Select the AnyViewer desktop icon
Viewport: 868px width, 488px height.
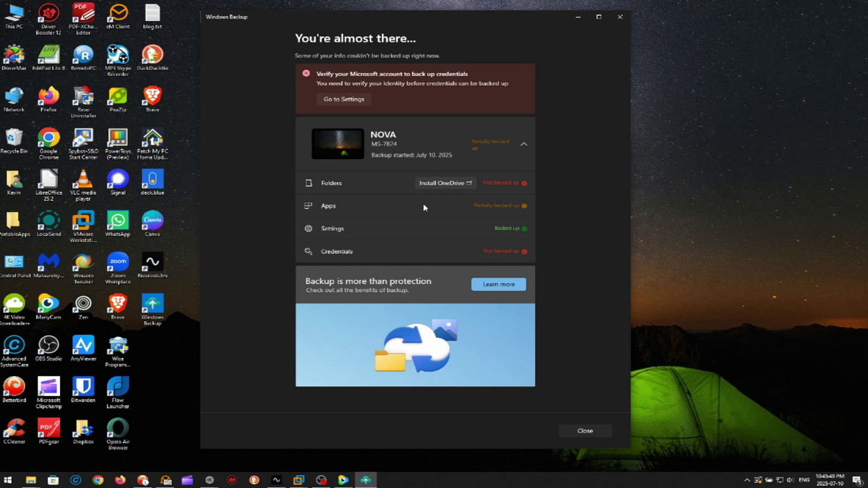pos(83,349)
